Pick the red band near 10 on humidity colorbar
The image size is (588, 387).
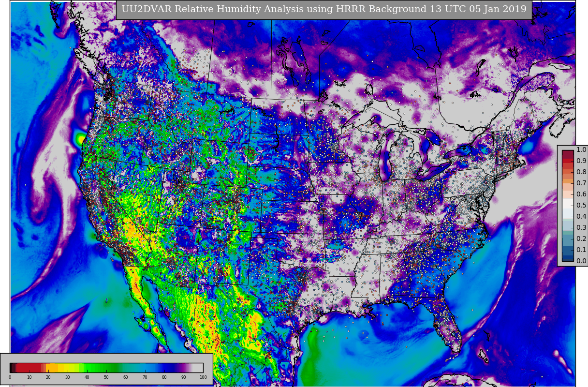(x=29, y=368)
